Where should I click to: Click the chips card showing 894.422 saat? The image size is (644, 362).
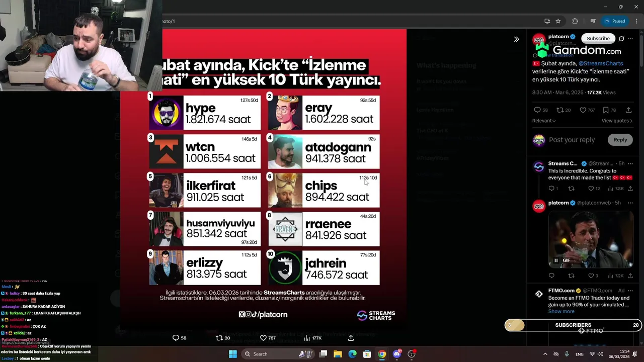coord(324,191)
